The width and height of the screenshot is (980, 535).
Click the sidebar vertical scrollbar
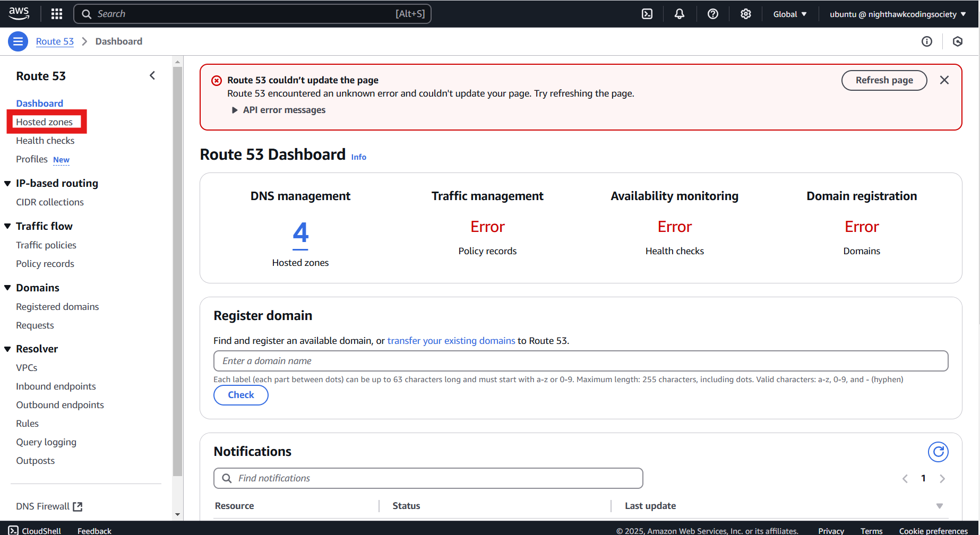177,271
